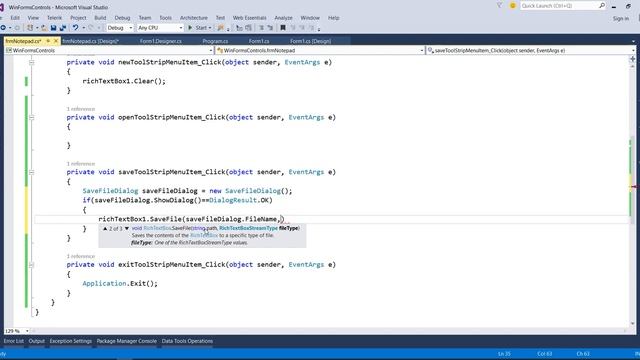Open the View menu
Screen dimensions: 640x360
[x=33, y=18]
